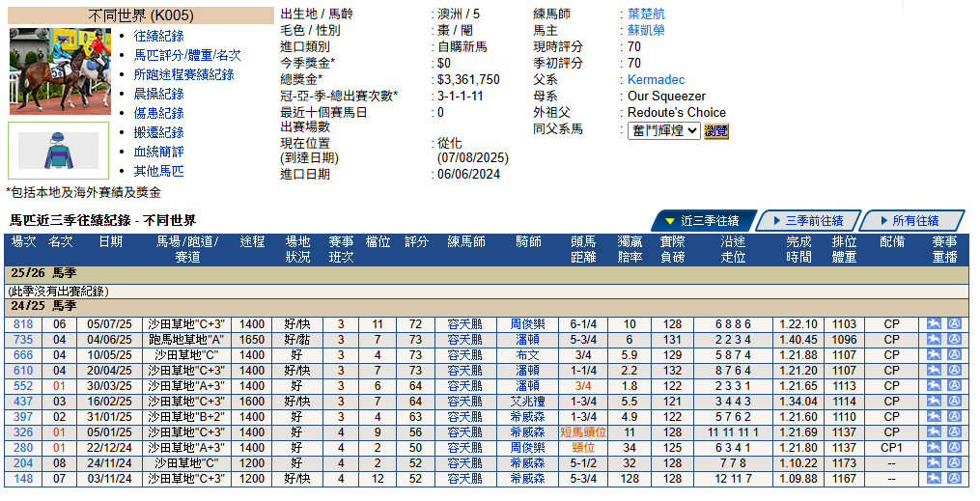Open race replay icon for race 818
The height and width of the screenshot is (501, 980).
(934, 323)
